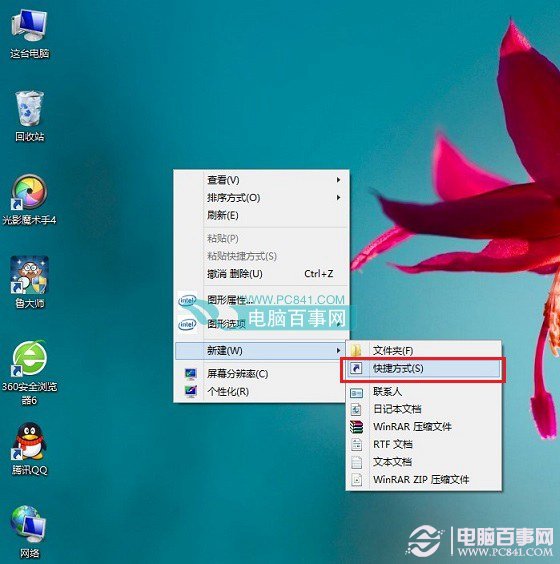The width and height of the screenshot is (560, 564).
Task: Select the 360安全浏览器6 desktop shortcut
Action: point(29,372)
